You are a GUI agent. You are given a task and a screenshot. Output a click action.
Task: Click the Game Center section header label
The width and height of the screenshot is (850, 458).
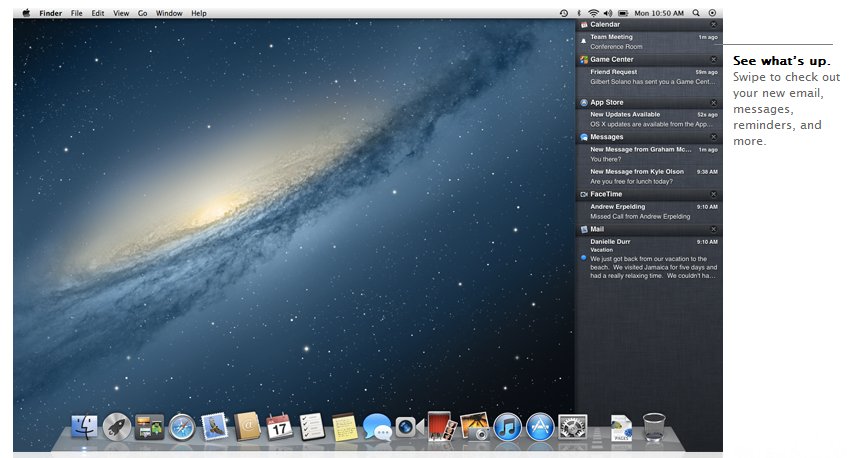[x=611, y=60]
